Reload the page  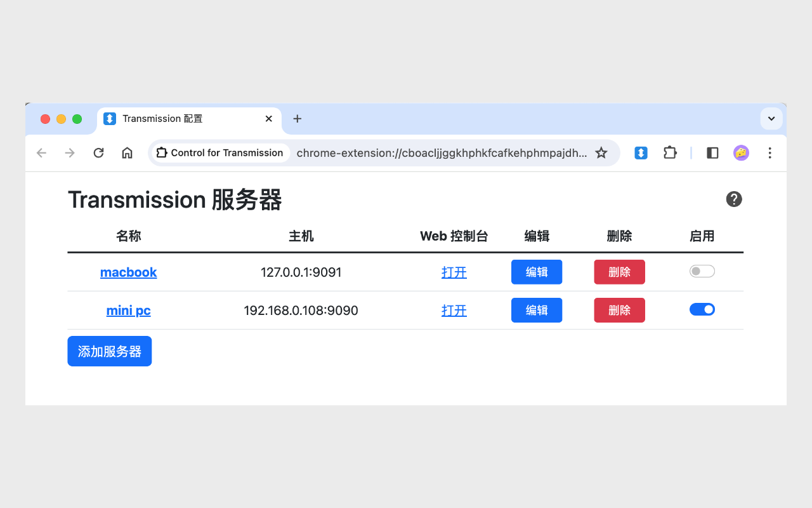tap(98, 153)
